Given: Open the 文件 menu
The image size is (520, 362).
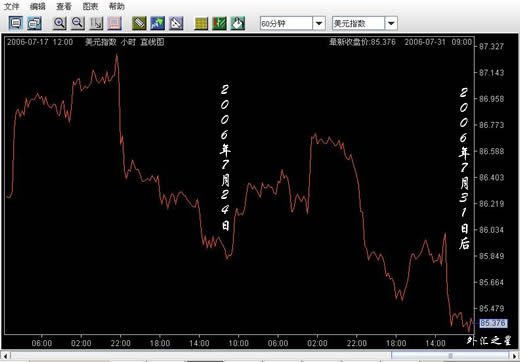Looking at the screenshot, I should tap(11, 6).
